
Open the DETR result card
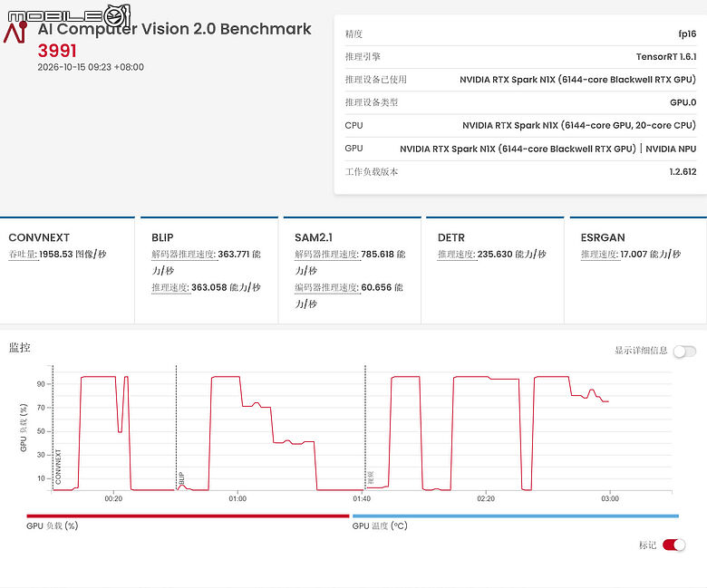pyautogui.click(x=495, y=270)
